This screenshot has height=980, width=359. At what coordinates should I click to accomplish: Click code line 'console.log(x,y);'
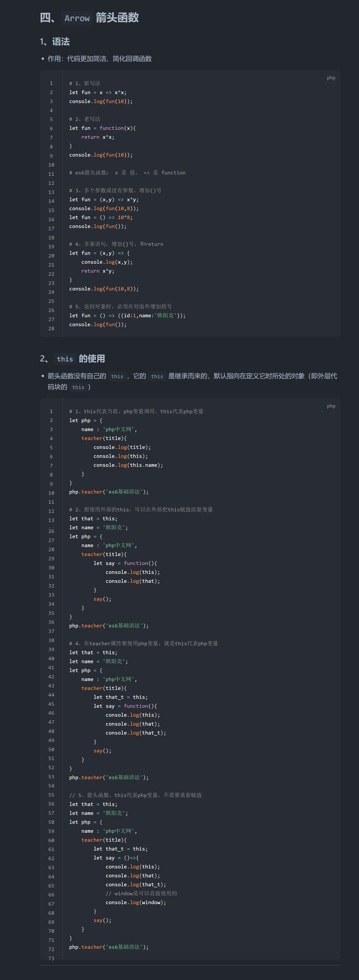(x=107, y=262)
